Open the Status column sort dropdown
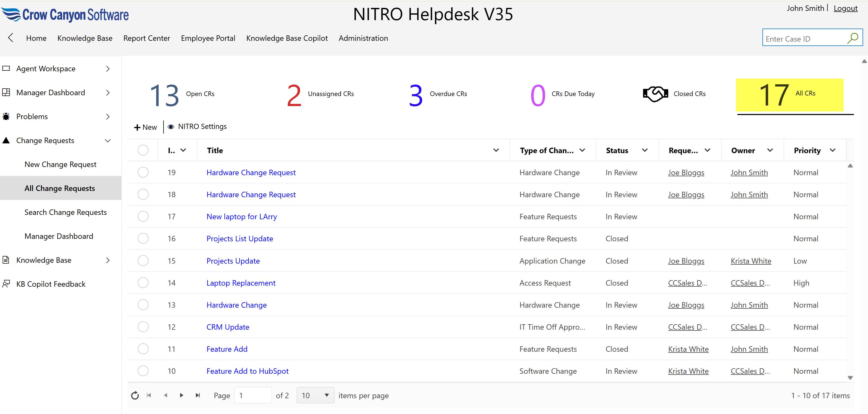The image size is (868, 414). click(x=645, y=150)
